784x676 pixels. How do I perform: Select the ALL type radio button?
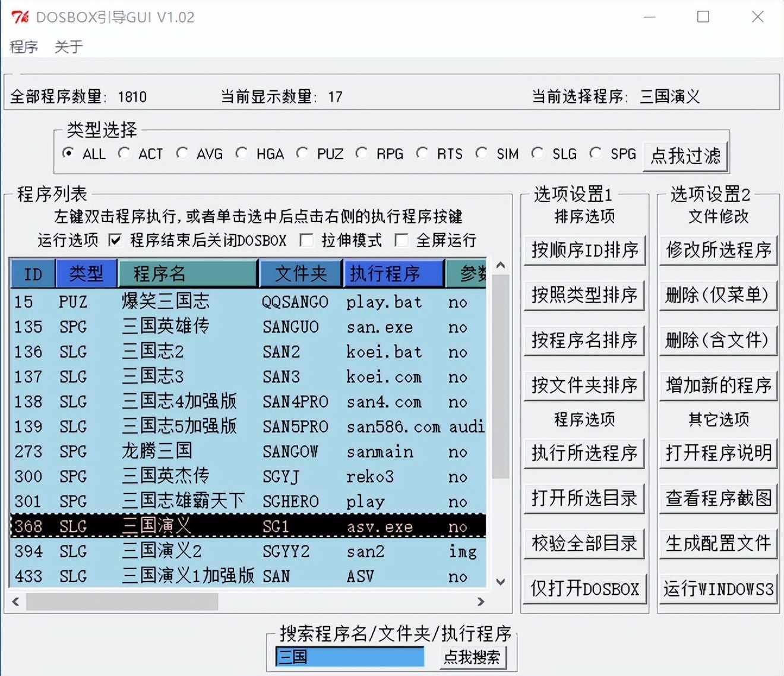point(68,153)
